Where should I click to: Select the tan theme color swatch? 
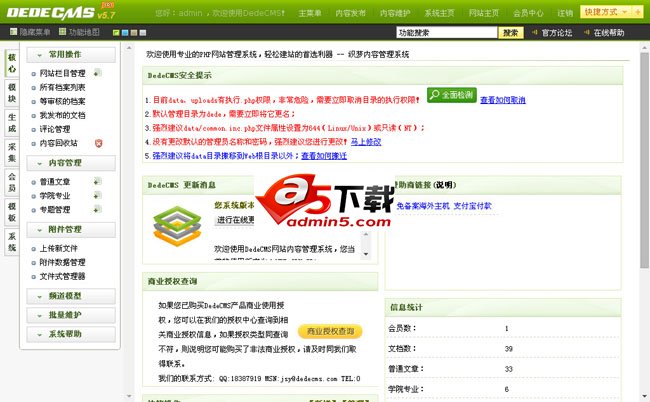134,32
